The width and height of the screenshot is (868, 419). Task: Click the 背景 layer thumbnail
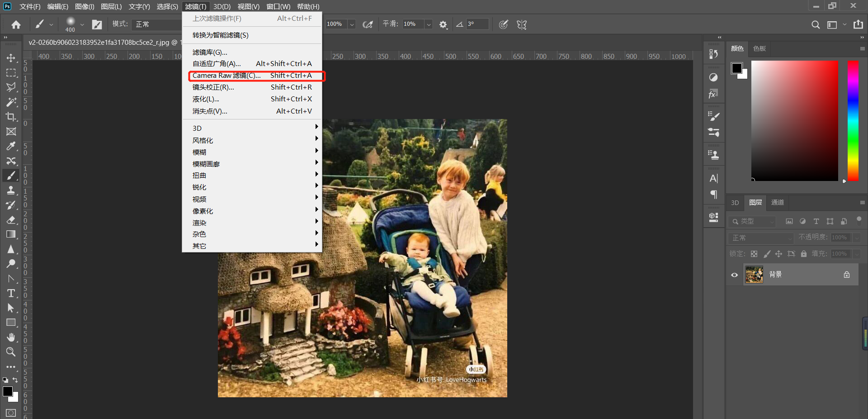(x=754, y=275)
